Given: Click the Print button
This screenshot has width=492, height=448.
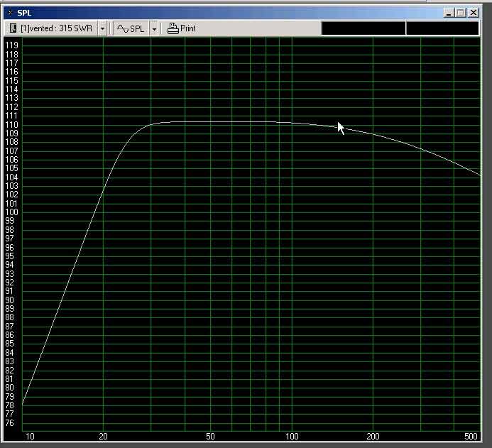Looking at the screenshot, I should tap(181, 28).
